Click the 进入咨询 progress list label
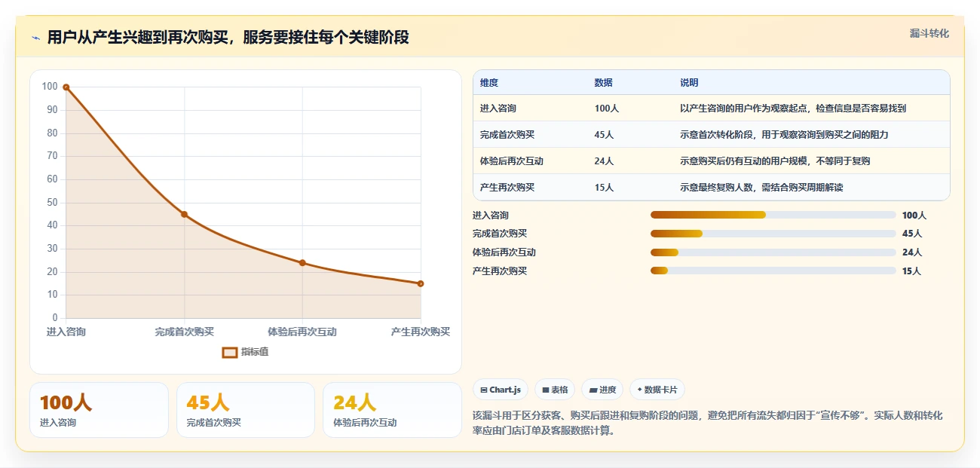This screenshot has height=468, width=980. pyautogui.click(x=491, y=216)
